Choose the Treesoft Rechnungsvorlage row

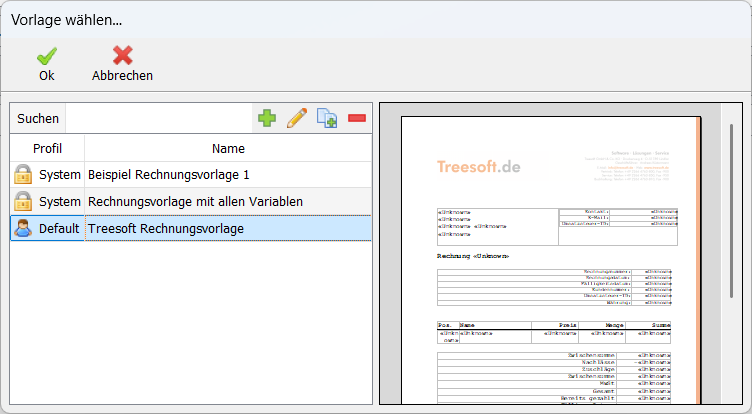pyautogui.click(x=165, y=229)
